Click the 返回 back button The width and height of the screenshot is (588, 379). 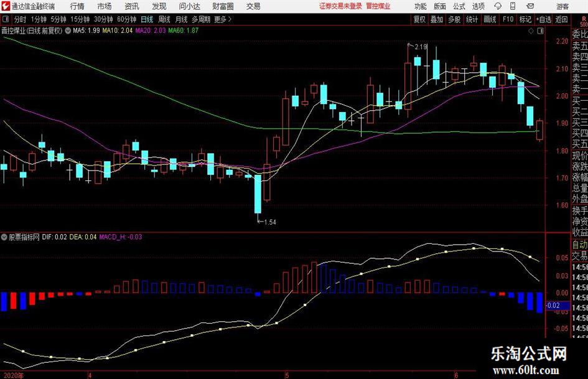click(x=561, y=19)
